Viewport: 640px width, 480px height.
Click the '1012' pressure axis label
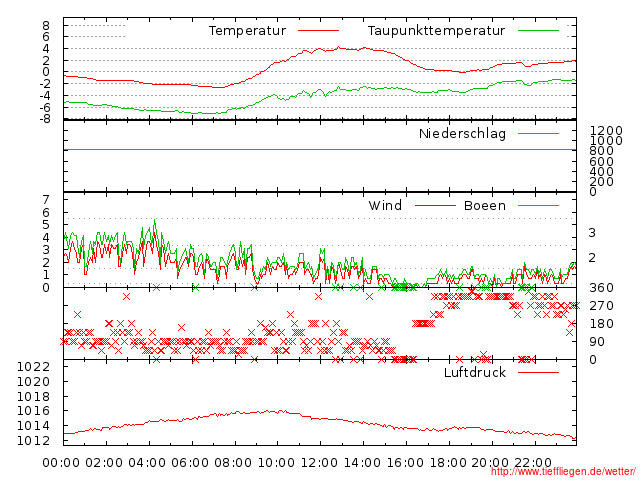(33, 440)
